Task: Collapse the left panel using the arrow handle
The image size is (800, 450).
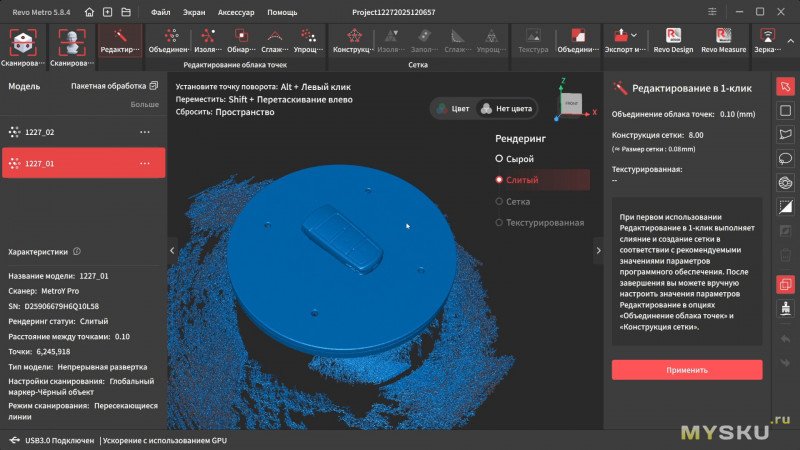Action: 171,250
